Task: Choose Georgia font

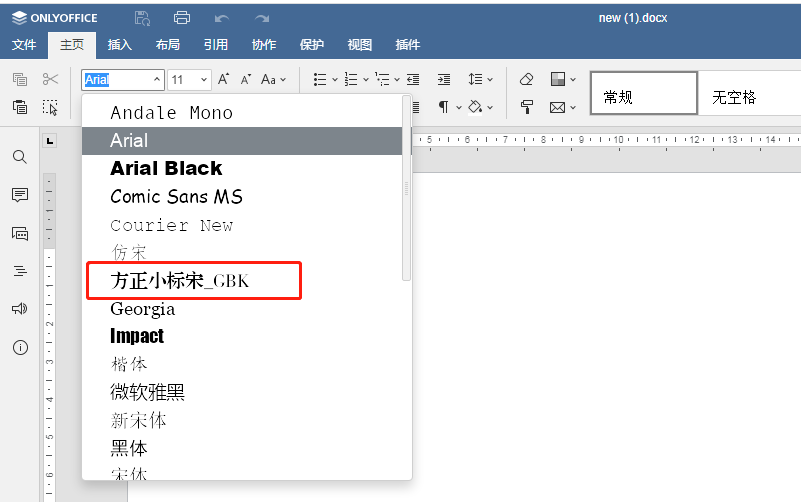Action: click(242, 309)
